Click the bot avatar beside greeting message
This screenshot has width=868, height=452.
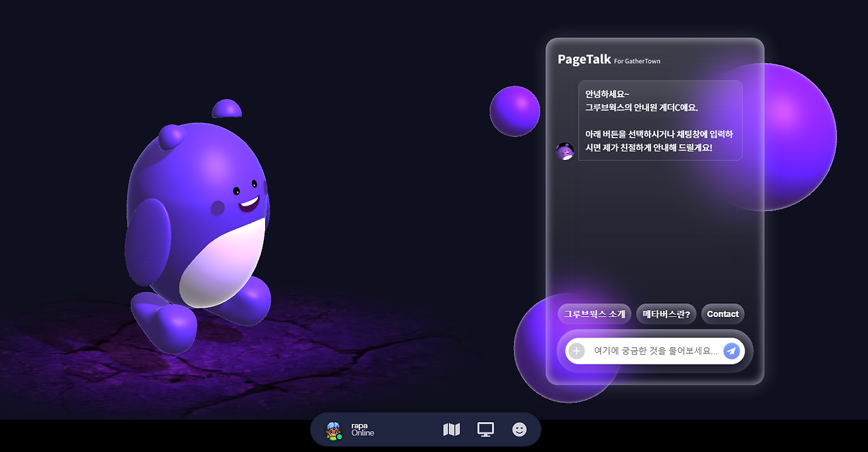pyautogui.click(x=565, y=151)
